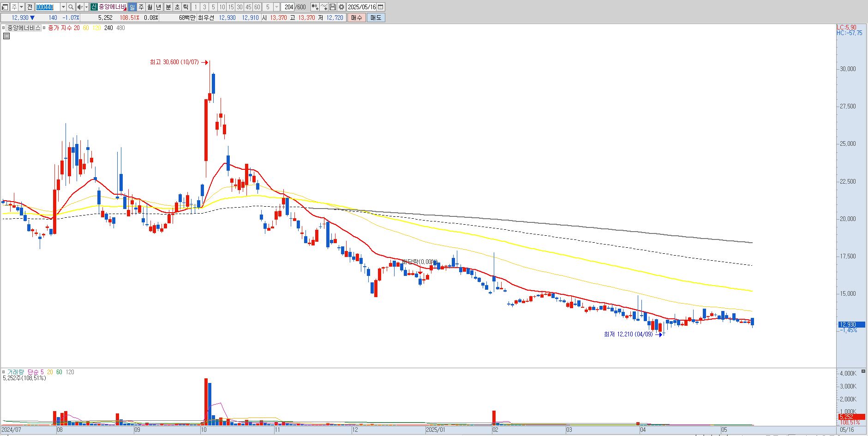Select the 1 interval preset
The image size is (868, 436).
(195, 7)
